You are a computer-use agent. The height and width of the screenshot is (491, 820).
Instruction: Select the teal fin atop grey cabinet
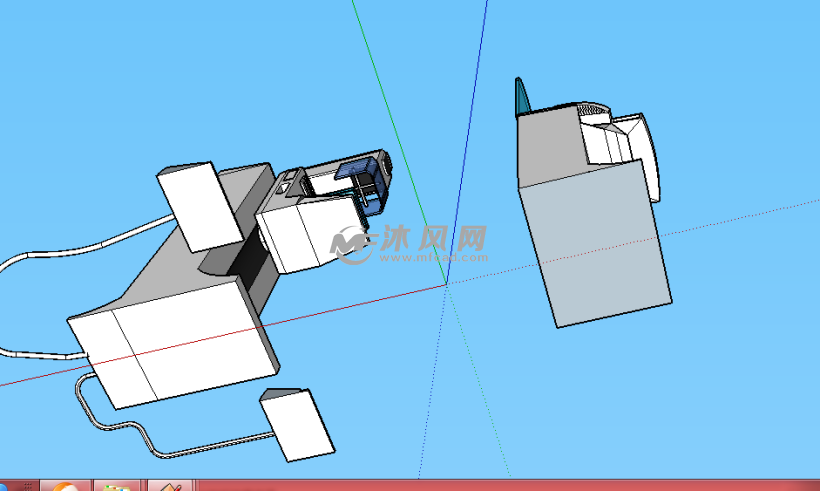click(x=522, y=96)
